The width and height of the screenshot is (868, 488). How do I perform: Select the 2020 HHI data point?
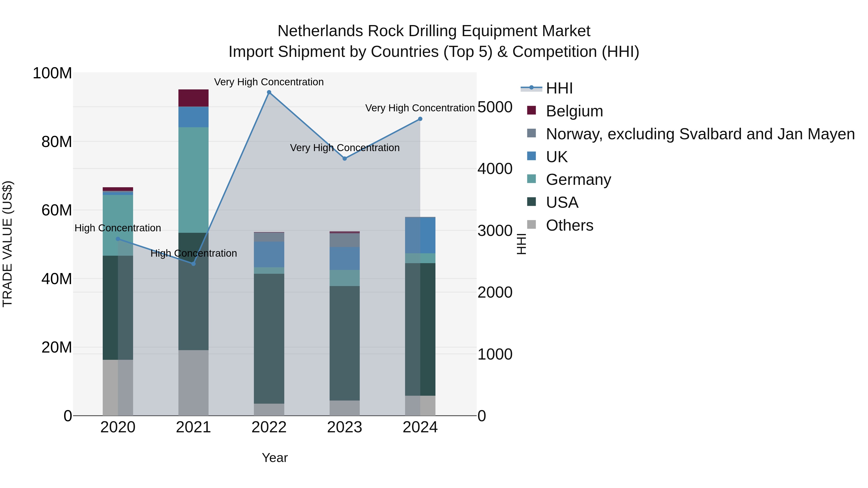(118, 239)
